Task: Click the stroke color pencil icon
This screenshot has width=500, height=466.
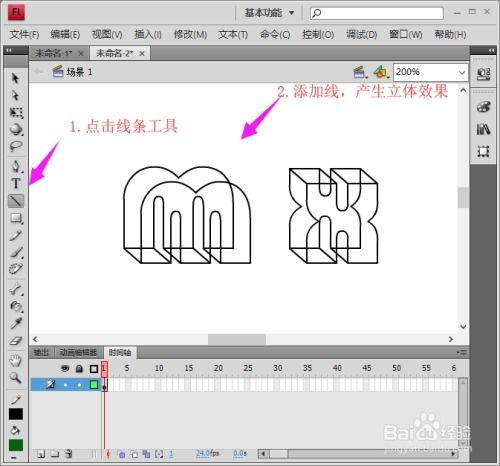Action: point(16,399)
